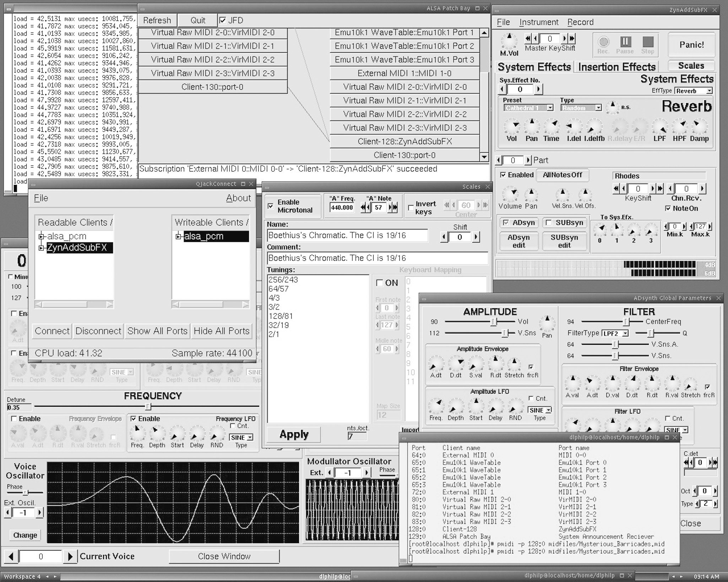Click the Amplitude LFO Depth knob
728x582 pixels.
456,406
